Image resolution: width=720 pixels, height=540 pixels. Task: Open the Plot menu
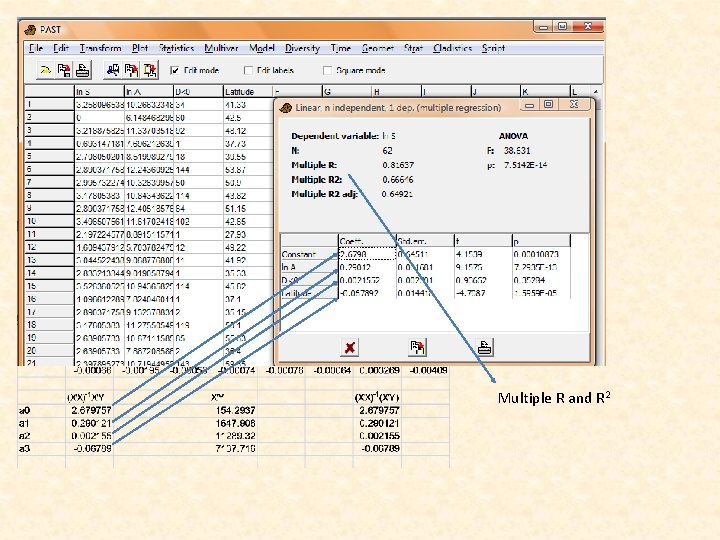click(x=140, y=48)
